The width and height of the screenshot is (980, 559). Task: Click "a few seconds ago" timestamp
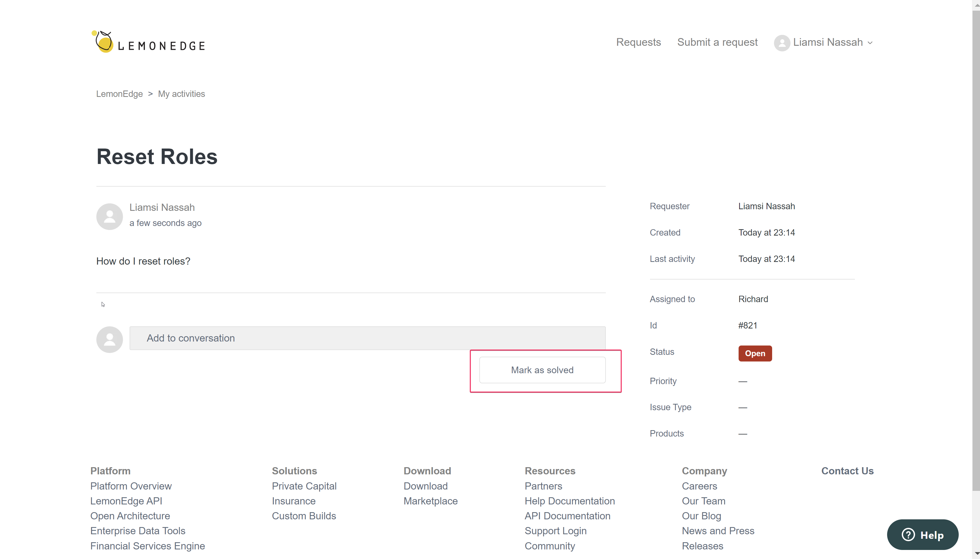tap(166, 223)
